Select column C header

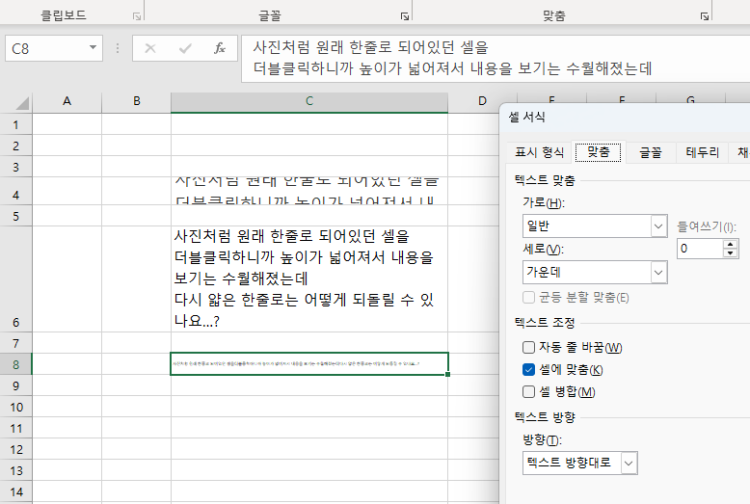click(309, 101)
